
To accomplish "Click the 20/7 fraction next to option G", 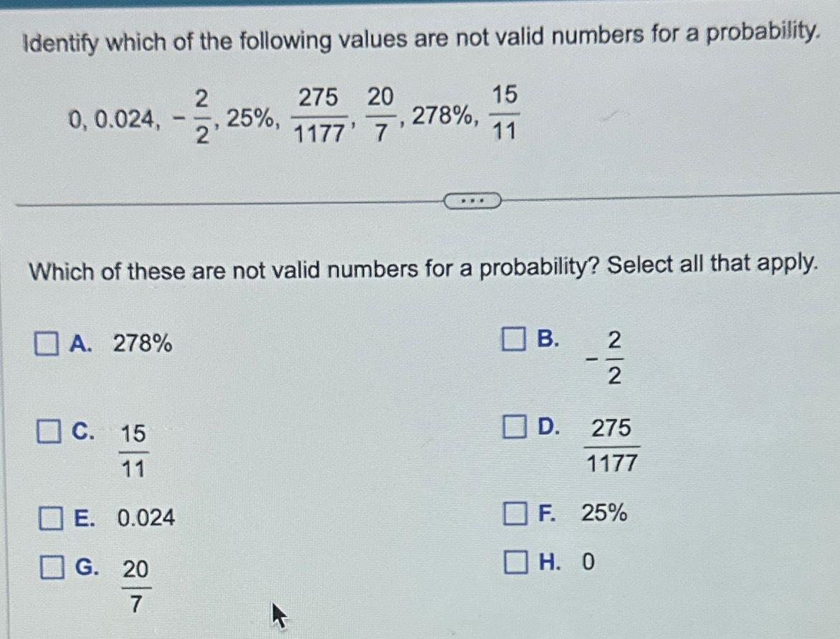I will click(135, 584).
